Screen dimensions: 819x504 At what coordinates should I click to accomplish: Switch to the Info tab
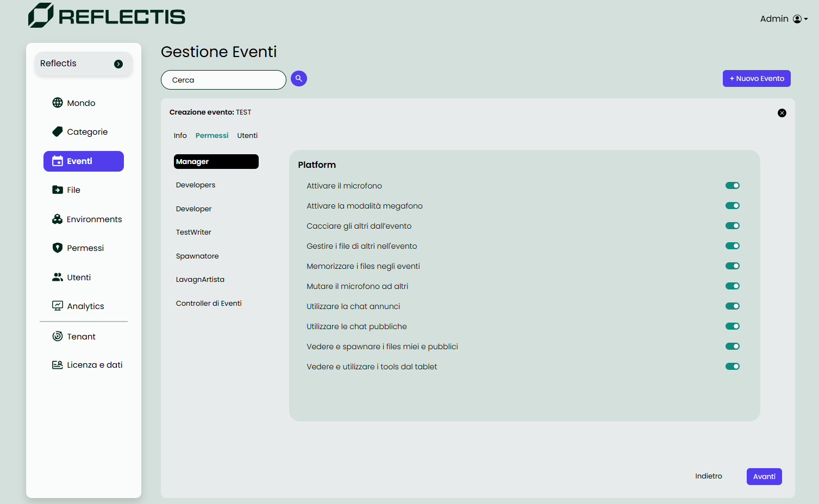pos(180,135)
